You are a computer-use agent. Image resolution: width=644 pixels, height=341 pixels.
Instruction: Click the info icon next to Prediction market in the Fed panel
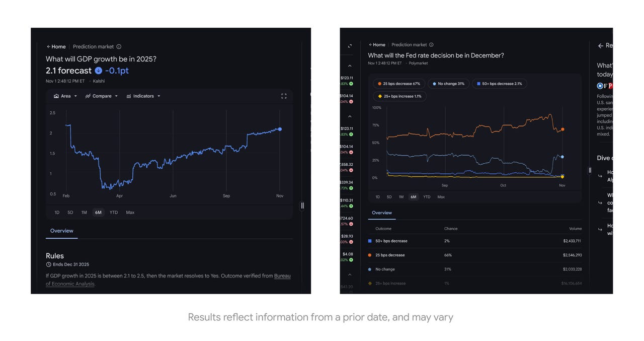click(431, 45)
